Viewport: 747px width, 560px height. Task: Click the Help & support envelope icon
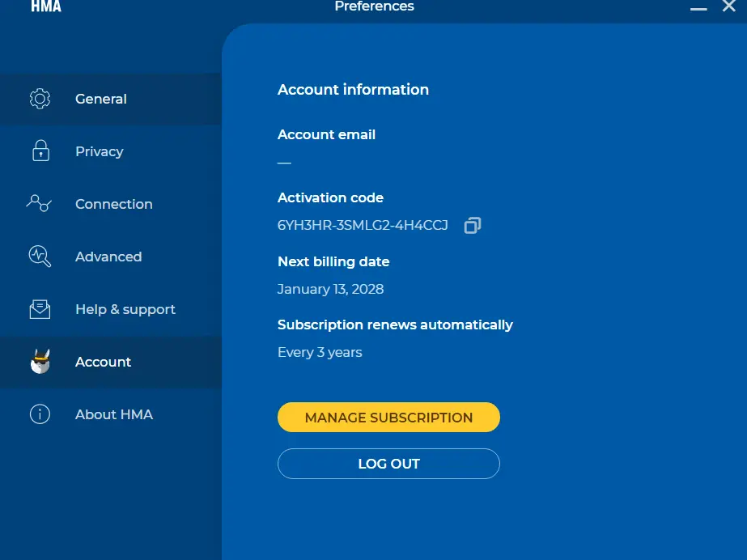[40, 309]
